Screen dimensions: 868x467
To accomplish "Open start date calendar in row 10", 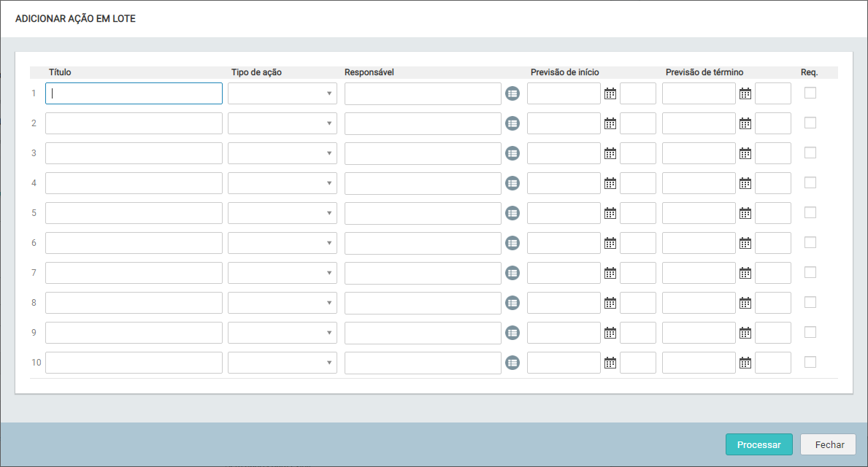I will pyautogui.click(x=610, y=363).
